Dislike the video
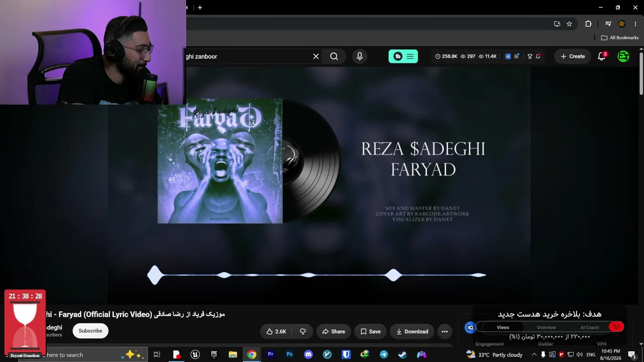This screenshot has height=362, width=644. 303,331
